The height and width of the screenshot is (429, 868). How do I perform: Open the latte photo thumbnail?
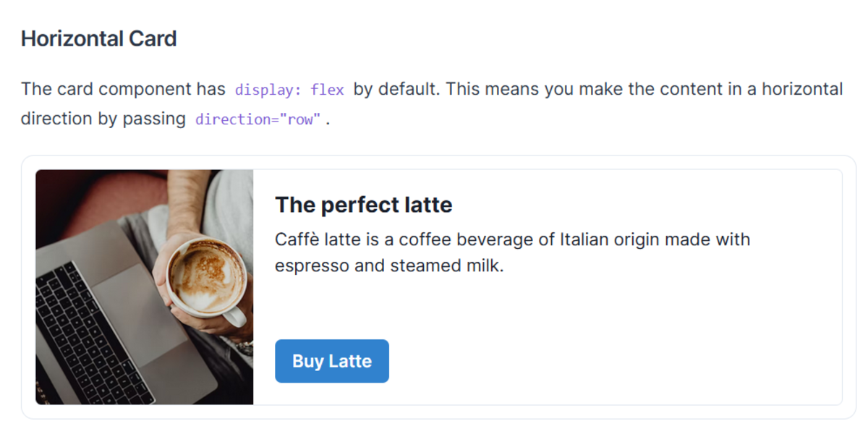pos(145,286)
